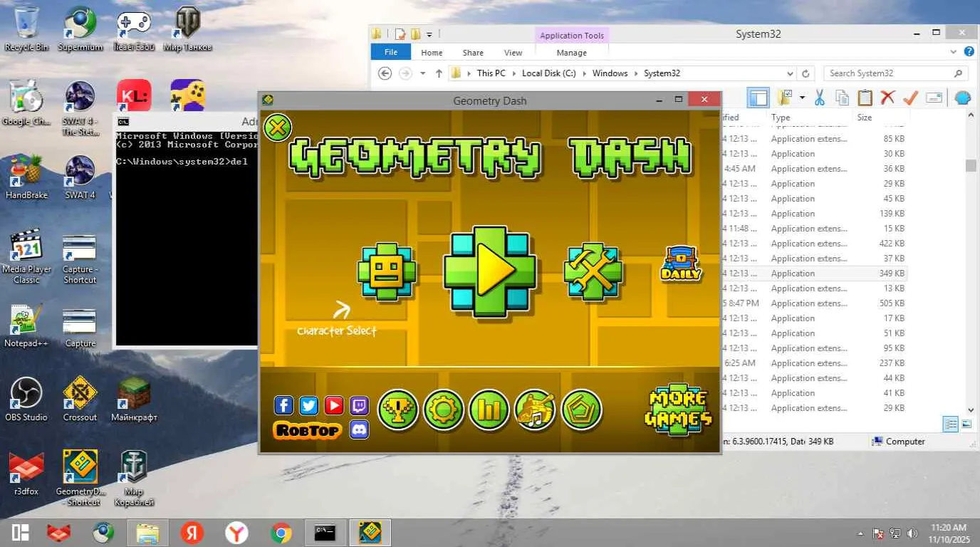Open the File tab in Explorer
Screen dimensions: 980x547
(x=391, y=52)
